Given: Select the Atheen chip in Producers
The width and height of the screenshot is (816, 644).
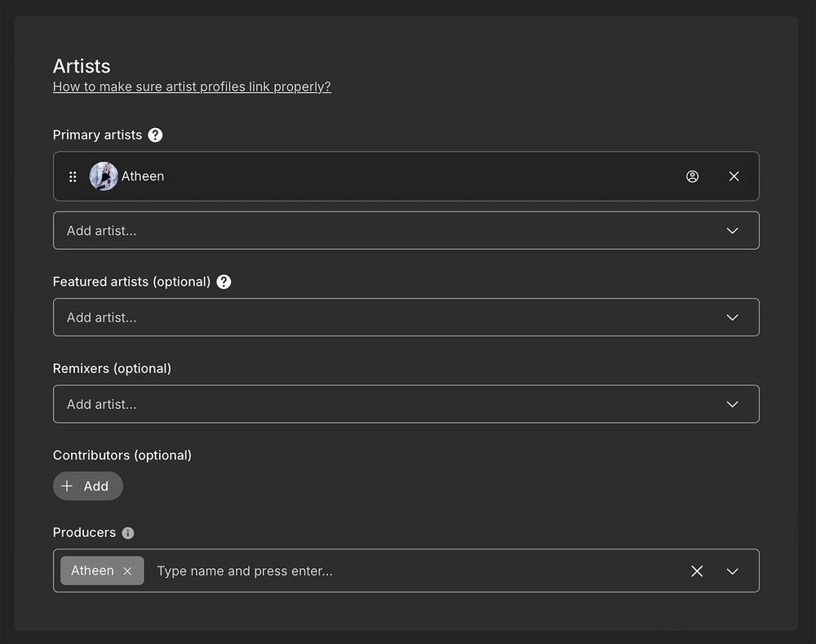Looking at the screenshot, I should pos(92,571).
